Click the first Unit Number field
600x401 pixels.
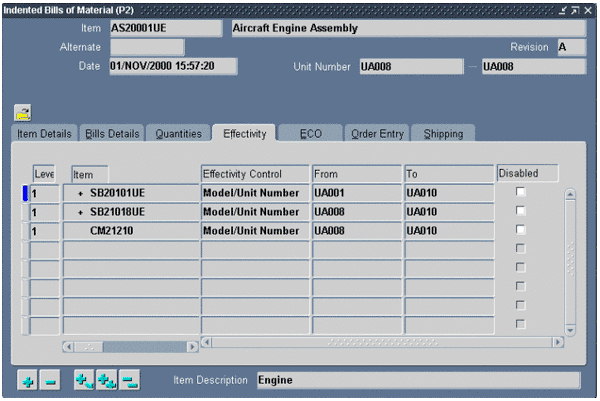click(x=411, y=67)
